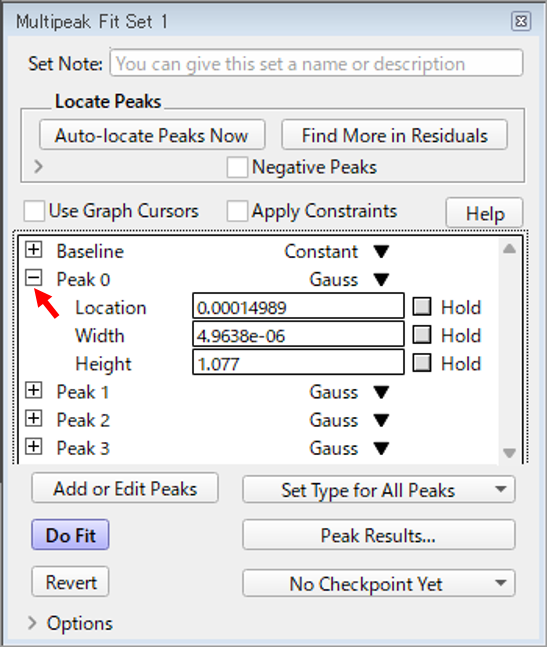Expand the Baseline tree node

(x=33, y=249)
